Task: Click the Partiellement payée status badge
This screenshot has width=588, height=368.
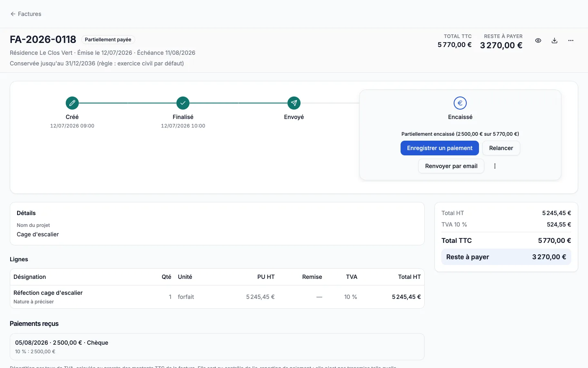Action: pos(108,40)
